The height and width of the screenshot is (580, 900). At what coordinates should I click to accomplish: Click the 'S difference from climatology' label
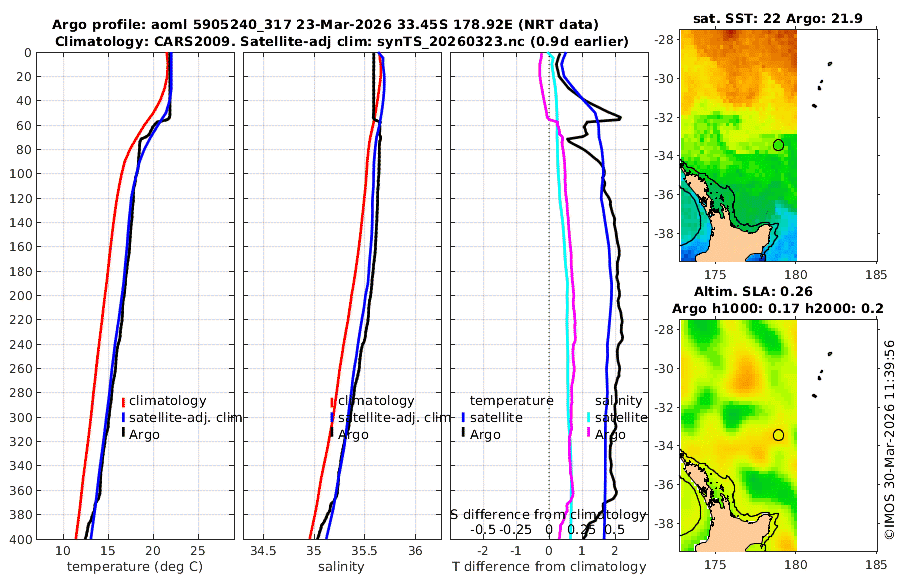[x=548, y=515]
